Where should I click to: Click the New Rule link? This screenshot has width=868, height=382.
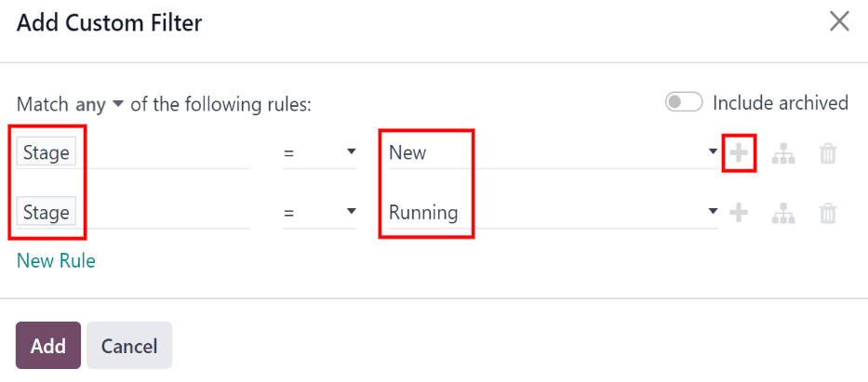(56, 260)
